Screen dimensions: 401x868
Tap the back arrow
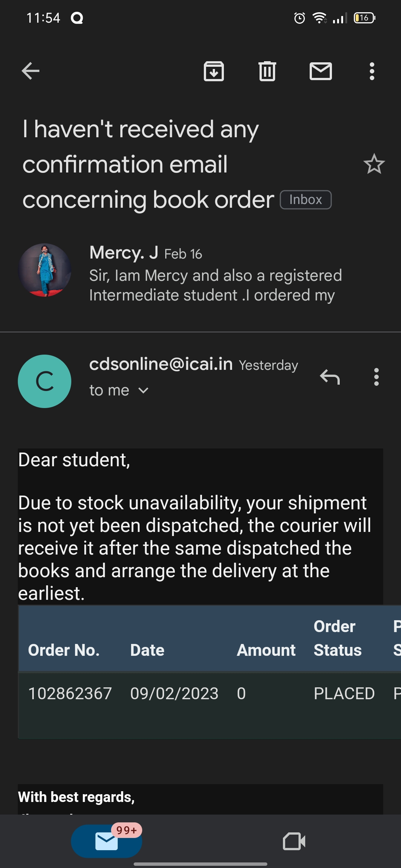(30, 71)
